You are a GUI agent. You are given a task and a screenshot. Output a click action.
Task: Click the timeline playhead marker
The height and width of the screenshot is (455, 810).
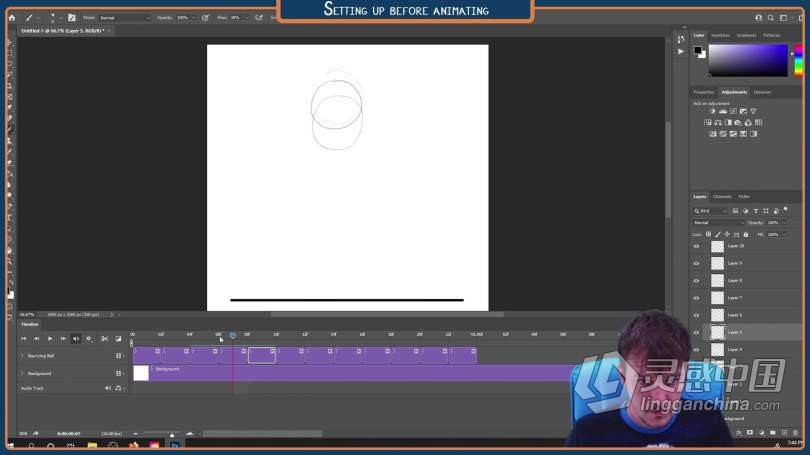pyautogui.click(x=232, y=335)
